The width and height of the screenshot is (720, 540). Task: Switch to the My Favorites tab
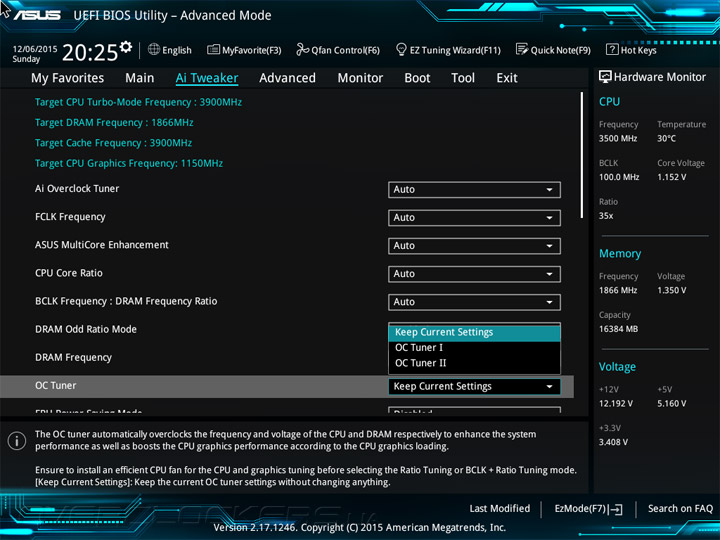[68, 78]
